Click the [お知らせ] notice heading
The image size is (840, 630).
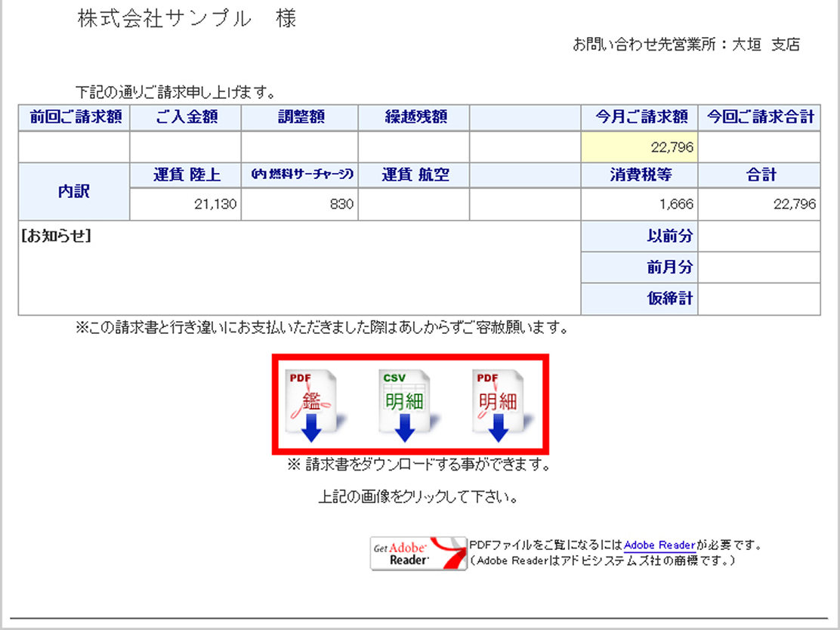(56, 236)
